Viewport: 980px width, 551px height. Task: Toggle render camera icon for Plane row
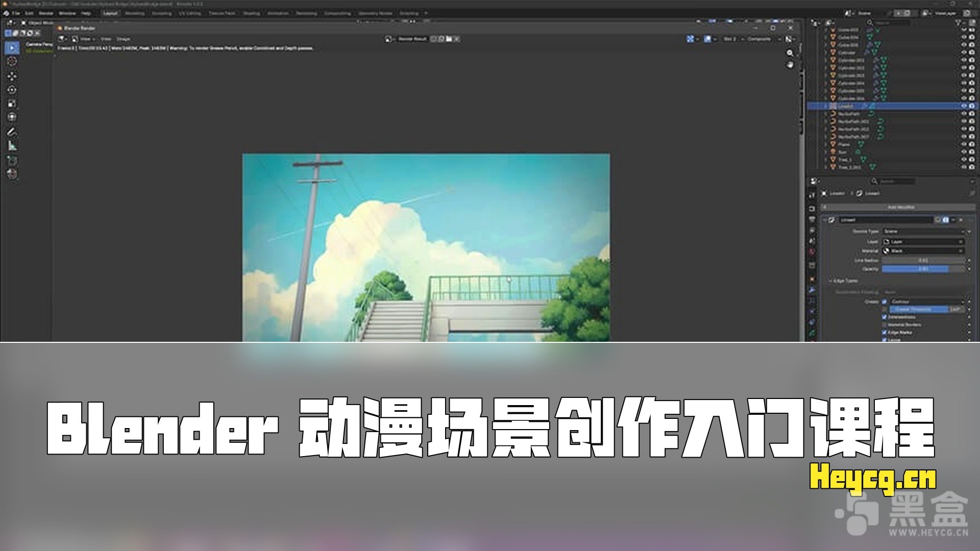972,144
